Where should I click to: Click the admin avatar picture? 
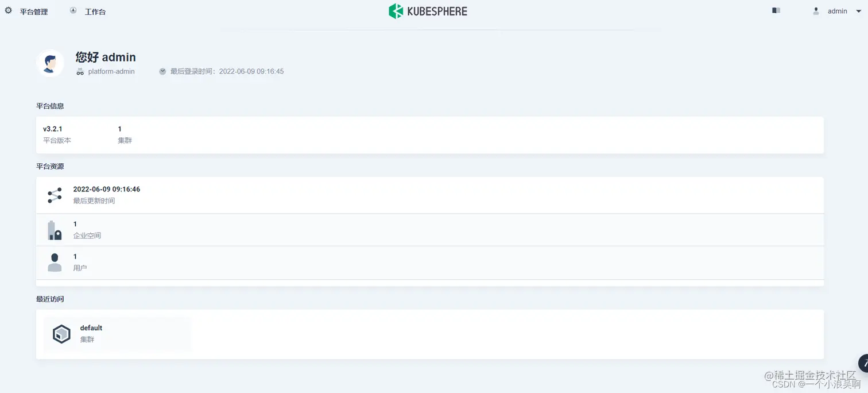[x=50, y=63]
